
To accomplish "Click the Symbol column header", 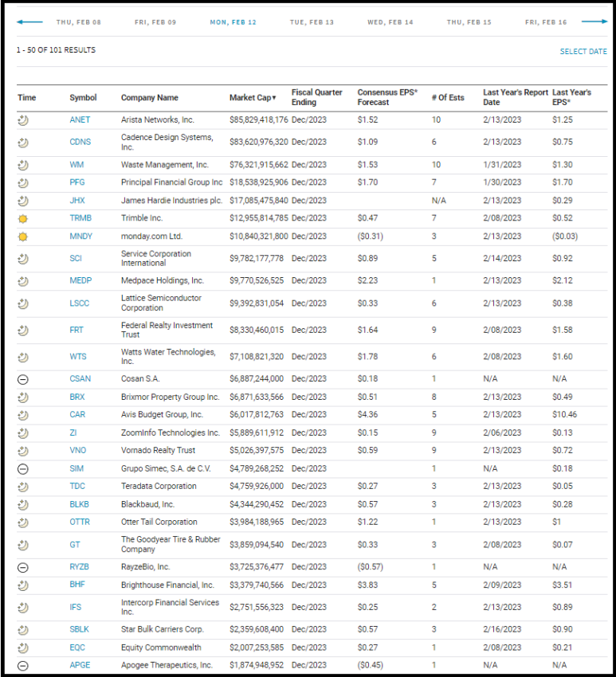I will click(x=84, y=98).
